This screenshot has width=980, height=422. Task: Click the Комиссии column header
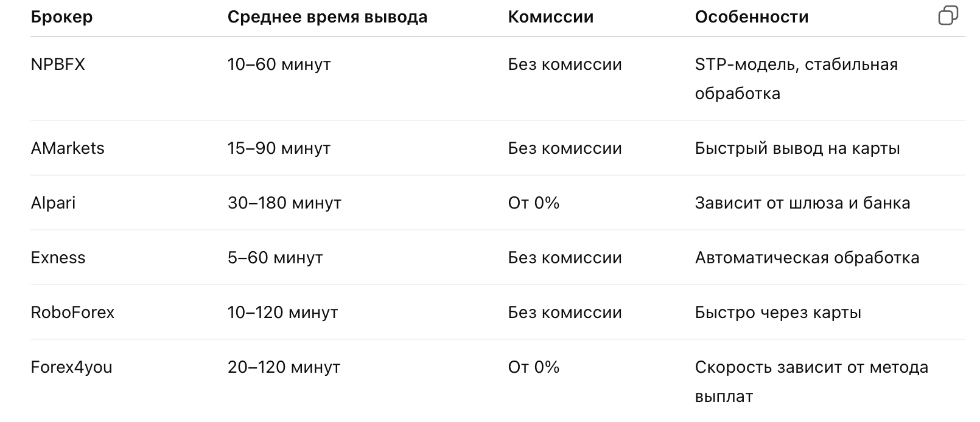(550, 17)
